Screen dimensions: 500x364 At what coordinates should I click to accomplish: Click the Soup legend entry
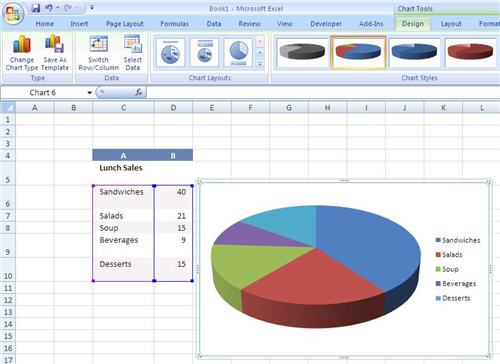447,269
